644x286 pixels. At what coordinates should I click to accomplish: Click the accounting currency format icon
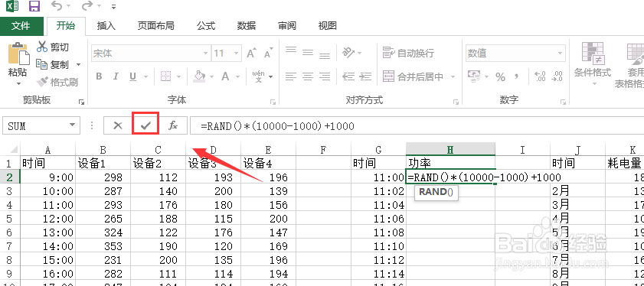point(474,76)
